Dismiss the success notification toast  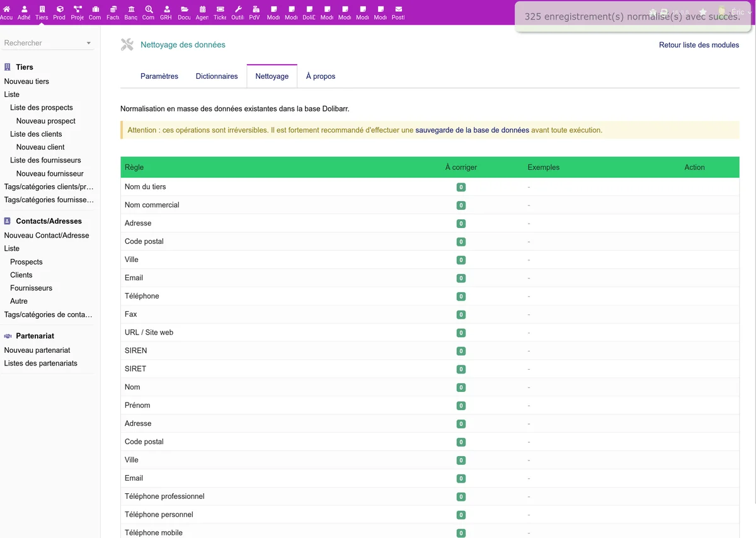coord(632,17)
